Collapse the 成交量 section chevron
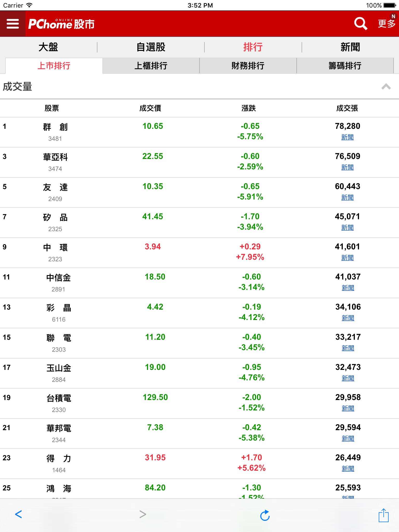 pos(386,87)
